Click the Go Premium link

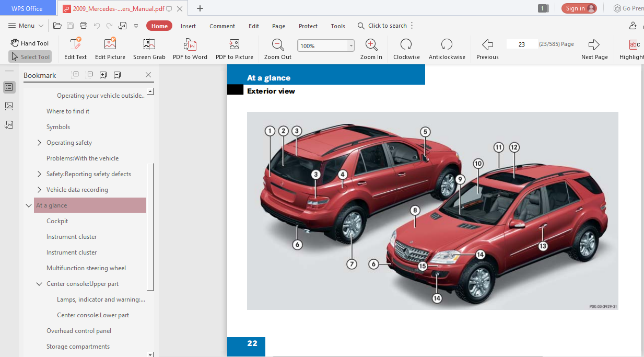628,8
